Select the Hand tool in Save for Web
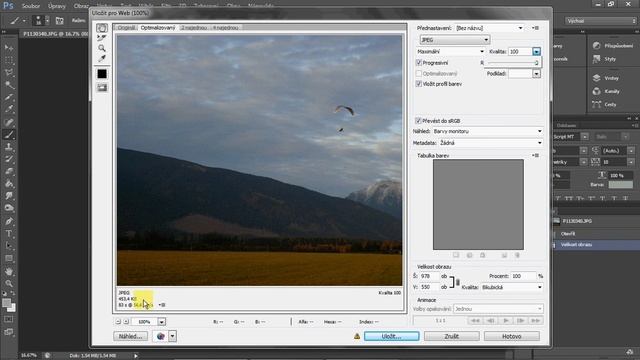The image size is (640, 360). pos(102,28)
